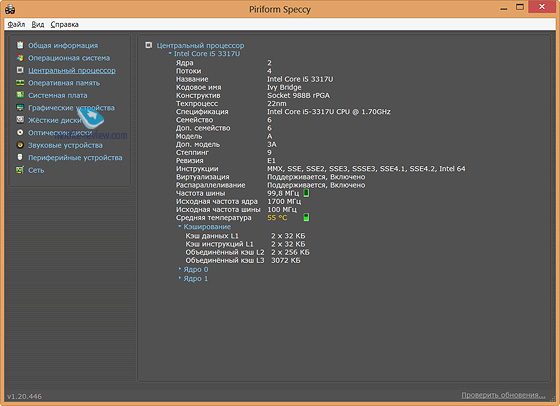Viewport: 560px width, 406px height.
Task: Expand the Ядро 0 node
Action: click(180, 269)
